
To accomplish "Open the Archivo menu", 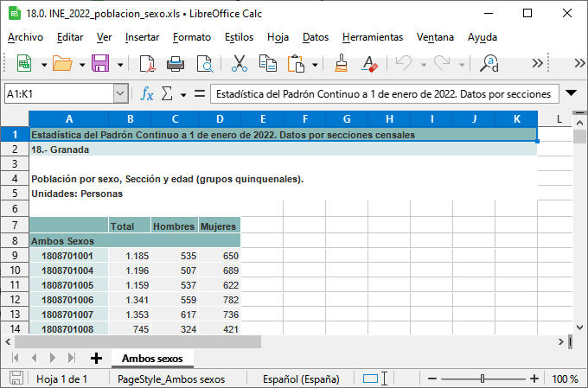I will (x=25, y=37).
